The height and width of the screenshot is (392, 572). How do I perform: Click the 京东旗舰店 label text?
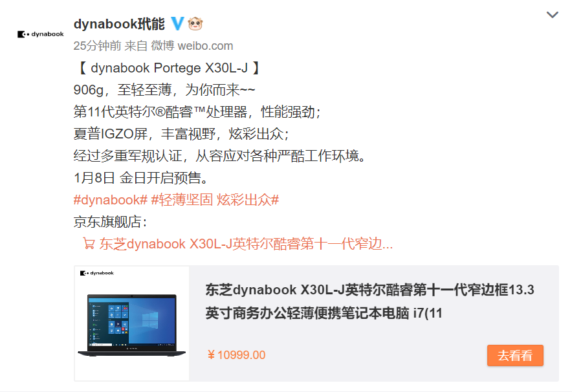(110, 222)
